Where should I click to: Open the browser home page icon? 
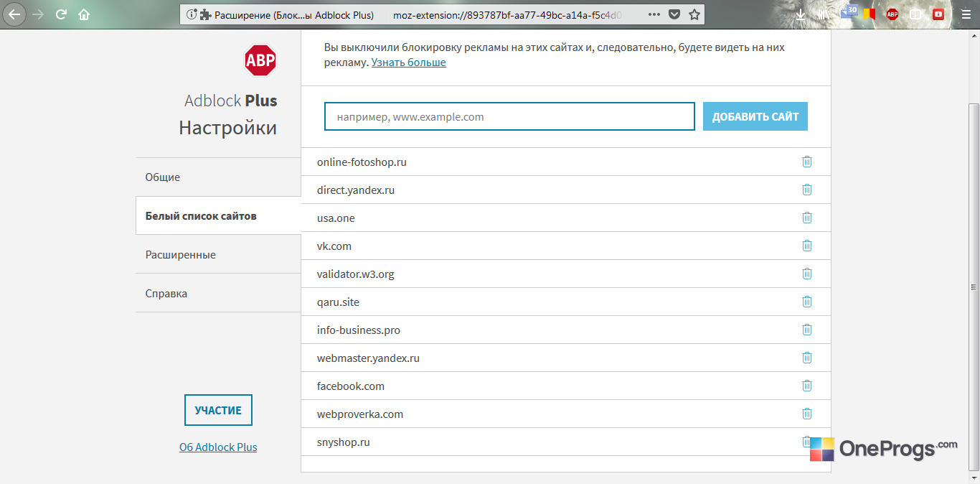84,14
